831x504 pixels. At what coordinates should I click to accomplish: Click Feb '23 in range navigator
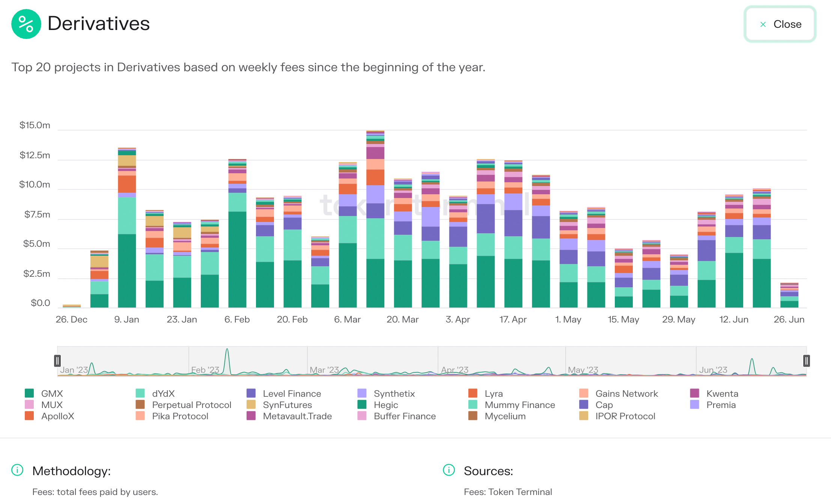pyautogui.click(x=205, y=370)
